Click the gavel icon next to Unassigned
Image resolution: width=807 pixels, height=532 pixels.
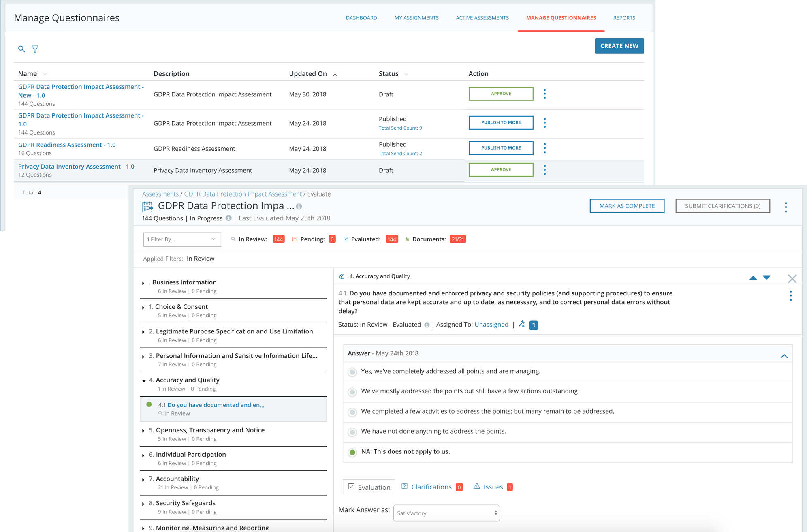[522, 324]
